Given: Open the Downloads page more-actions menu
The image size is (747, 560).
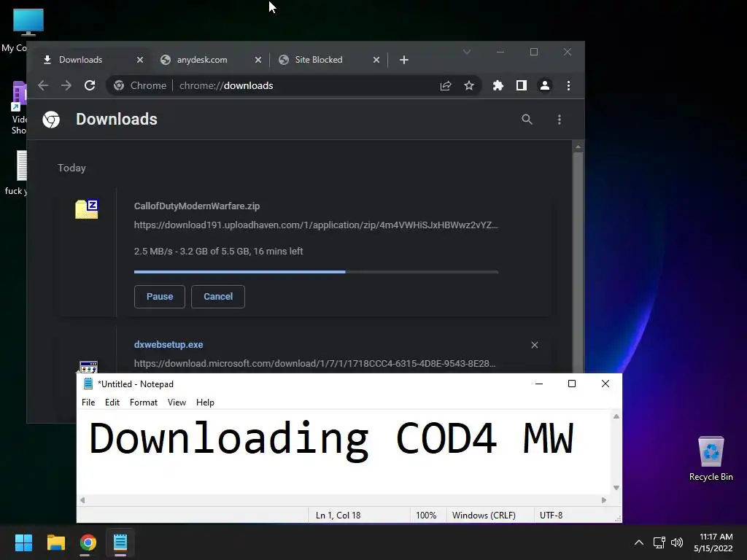Looking at the screenshot, I should (x=560, y=119).
